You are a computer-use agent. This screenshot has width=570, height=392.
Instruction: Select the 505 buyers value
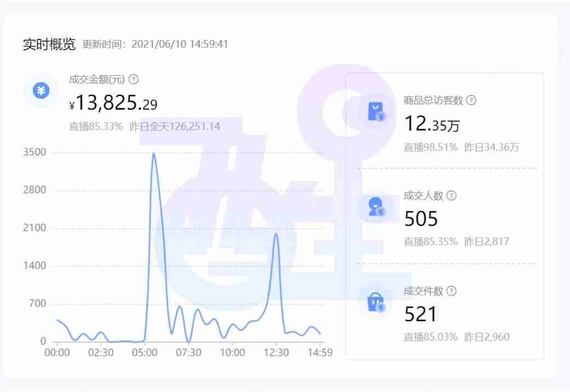click(421, 219)
